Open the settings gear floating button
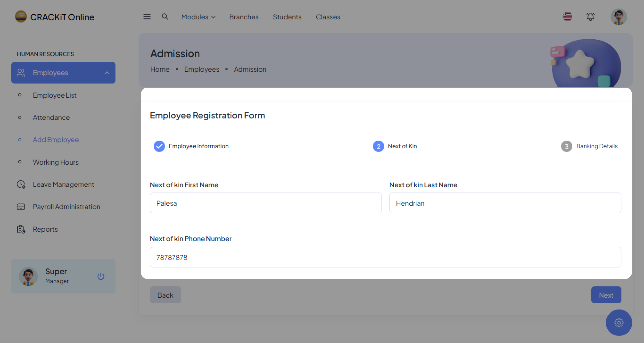644x343 pixels. pos(619,323)
